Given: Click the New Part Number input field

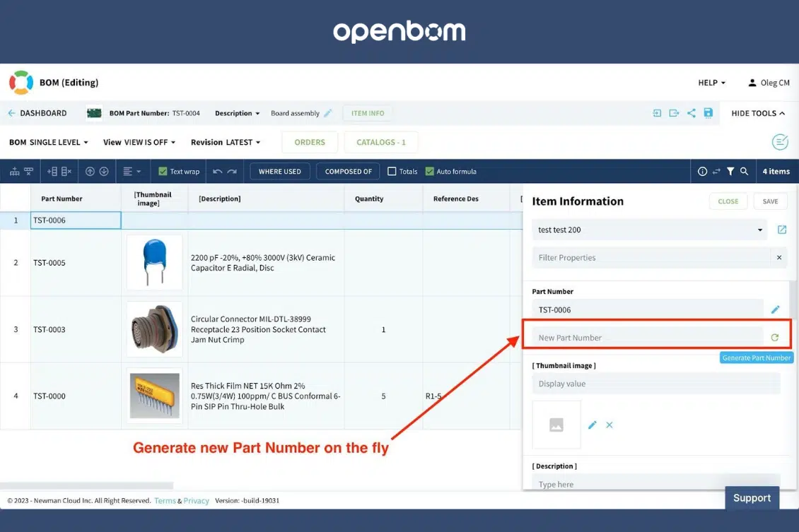Looking at the screenshot, I should (648, 338).
